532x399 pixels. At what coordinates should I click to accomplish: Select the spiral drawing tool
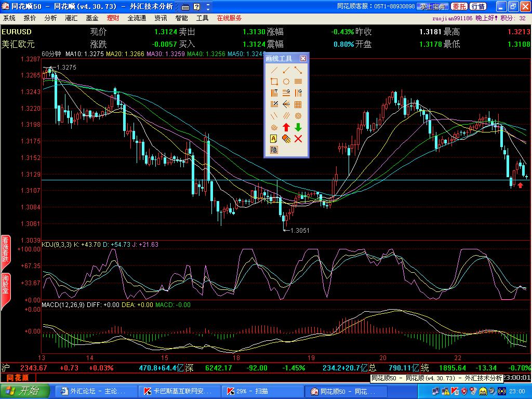coord(274,127)
